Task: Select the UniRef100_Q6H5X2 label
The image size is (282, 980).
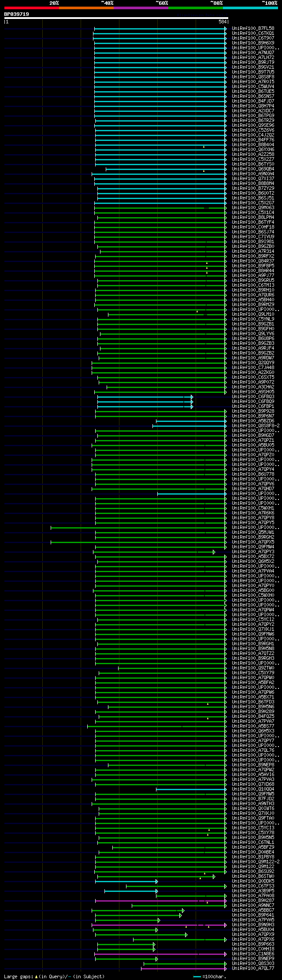Action: [253, 562]
